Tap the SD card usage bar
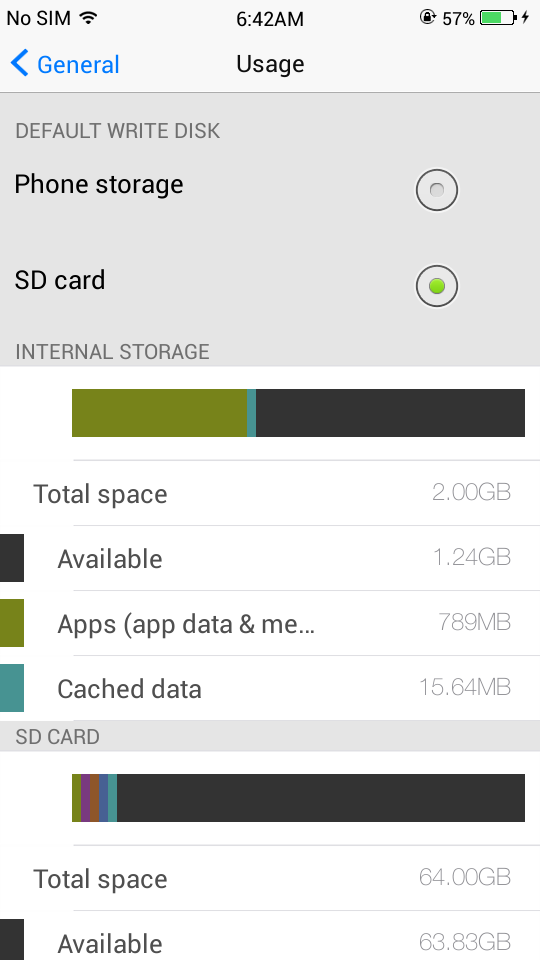 [x=298, y=798]
